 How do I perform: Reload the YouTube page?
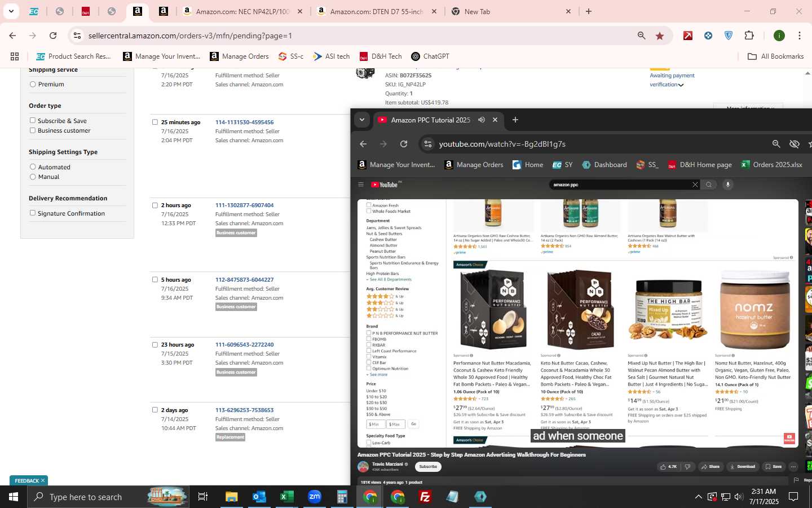[x=404, y=144]
